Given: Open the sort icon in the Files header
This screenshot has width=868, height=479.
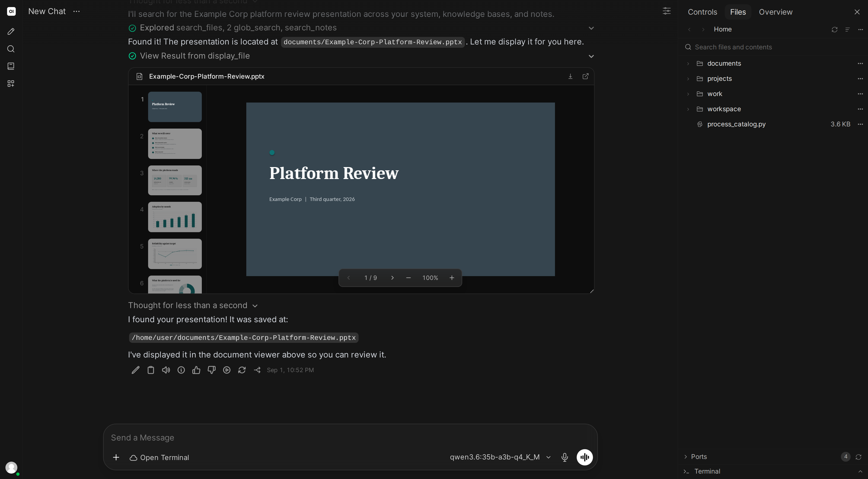Looking at the screenshot, I should pyautogui.click(x=847, y=30).
